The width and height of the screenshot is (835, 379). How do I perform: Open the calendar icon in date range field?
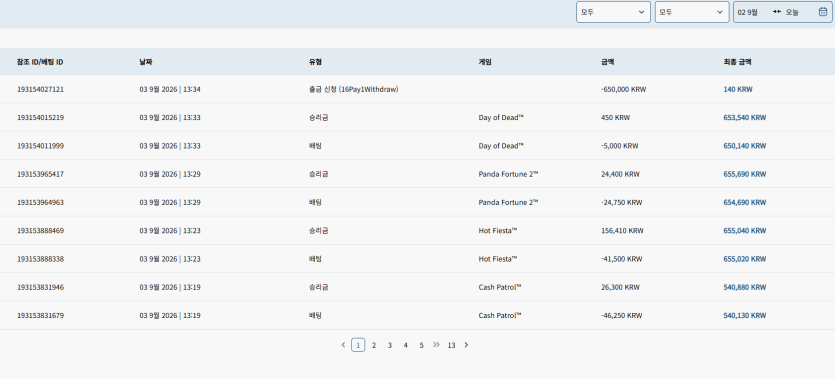click(x=822, y=12)
